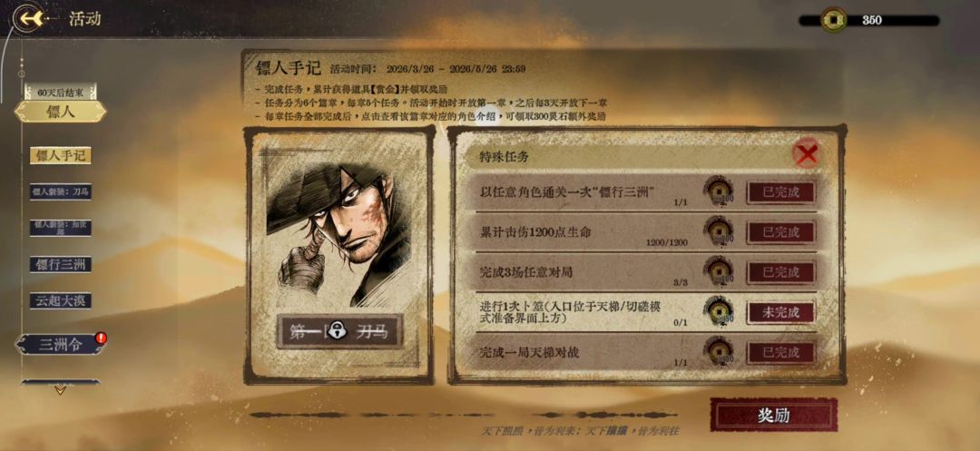Go back using the arrow icon beside 活动

(x=29, y=19)
